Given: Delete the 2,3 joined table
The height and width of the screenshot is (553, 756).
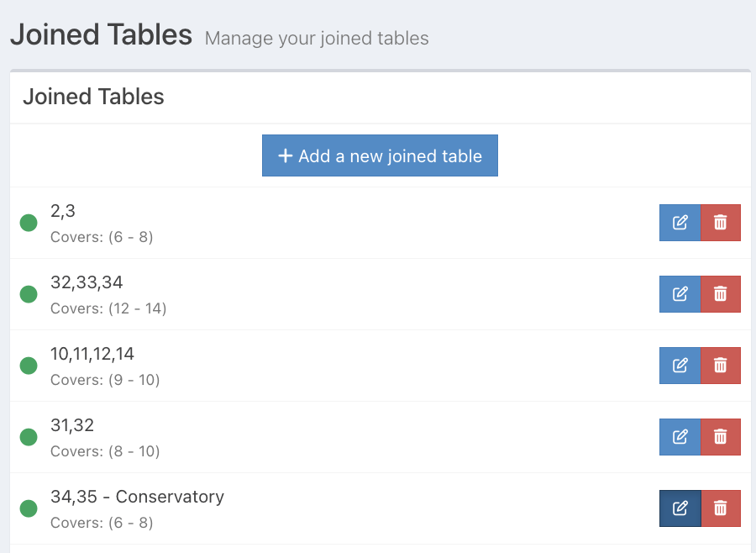Looking at the screenshot, I should 721,223.
